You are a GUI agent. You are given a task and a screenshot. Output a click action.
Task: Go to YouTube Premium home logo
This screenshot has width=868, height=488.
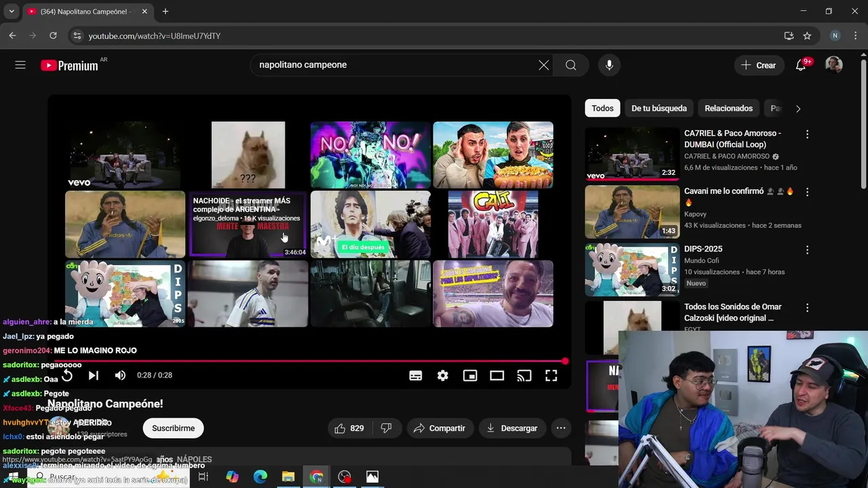[69, 65]
